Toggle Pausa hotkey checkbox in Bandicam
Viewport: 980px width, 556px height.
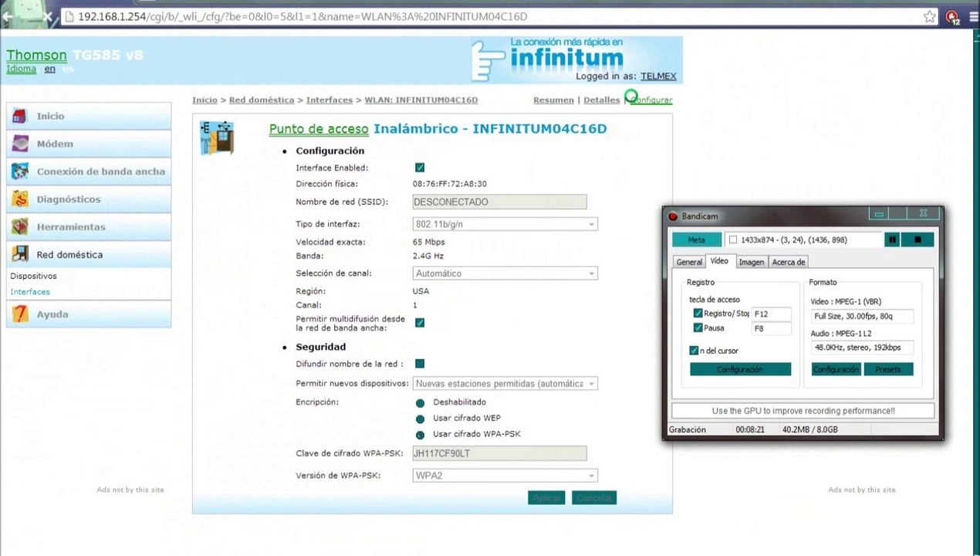click(698, 328)
